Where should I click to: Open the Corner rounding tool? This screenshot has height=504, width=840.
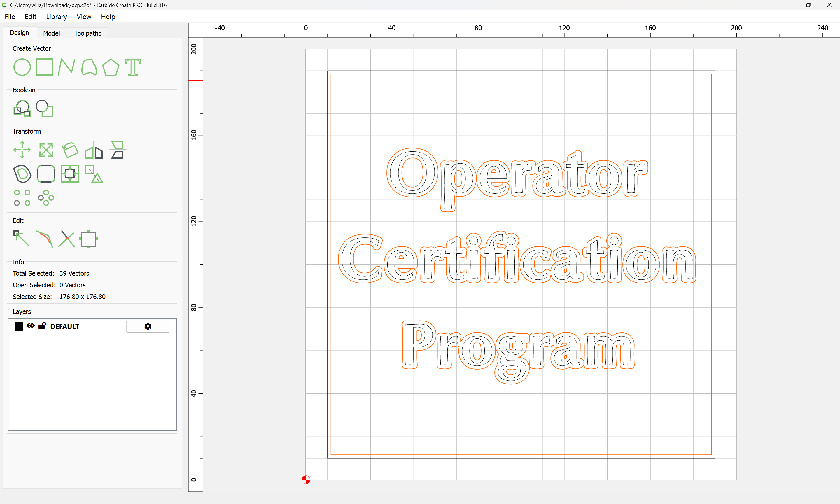pos(46,174)
